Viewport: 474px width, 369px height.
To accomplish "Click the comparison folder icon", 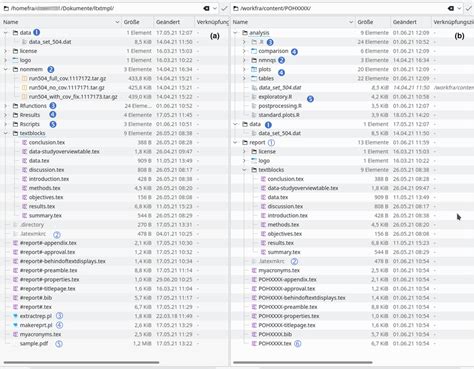I will (x=254, y=51).
